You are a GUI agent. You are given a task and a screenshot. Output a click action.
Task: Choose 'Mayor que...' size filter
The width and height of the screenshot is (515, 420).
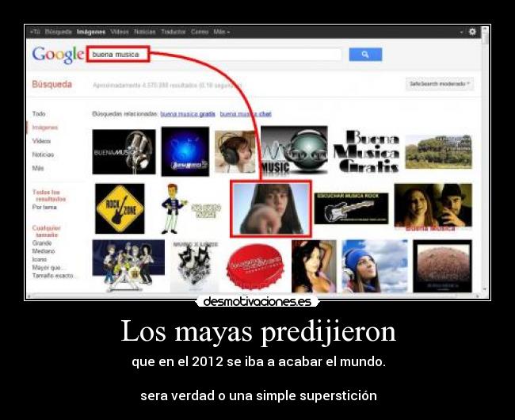click(x=48, y=268)
